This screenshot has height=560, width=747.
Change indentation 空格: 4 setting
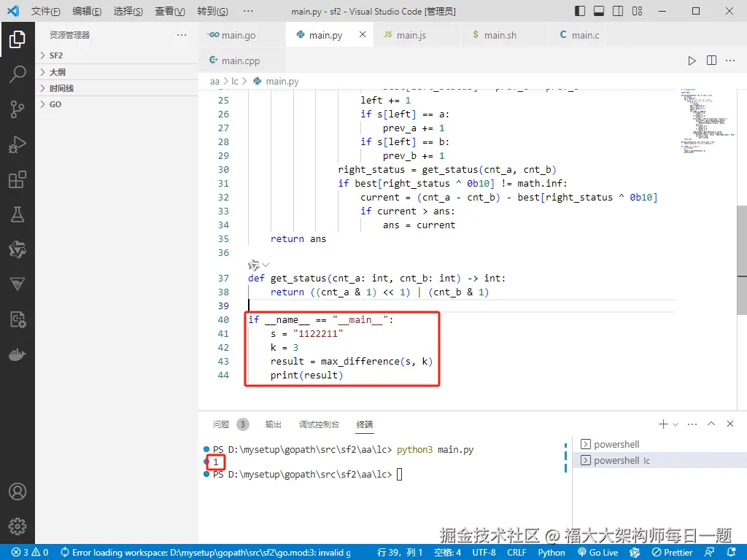[x=447, y=553]
